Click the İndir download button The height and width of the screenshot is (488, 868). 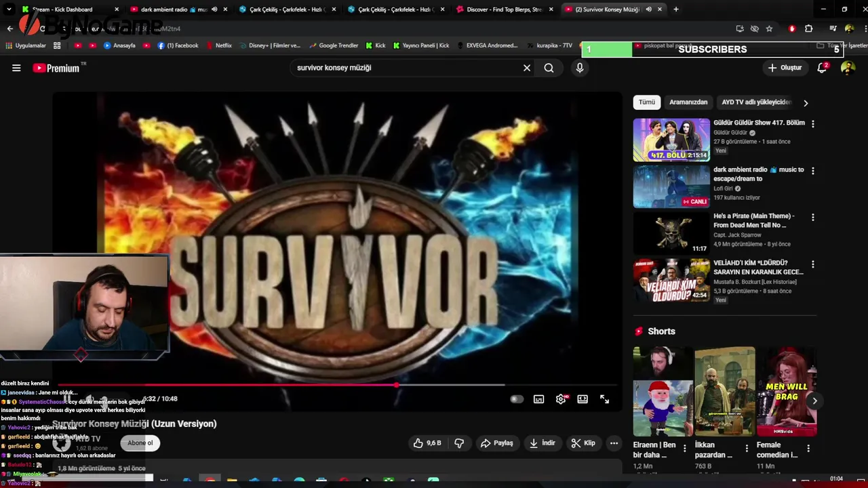click(542, 443)
